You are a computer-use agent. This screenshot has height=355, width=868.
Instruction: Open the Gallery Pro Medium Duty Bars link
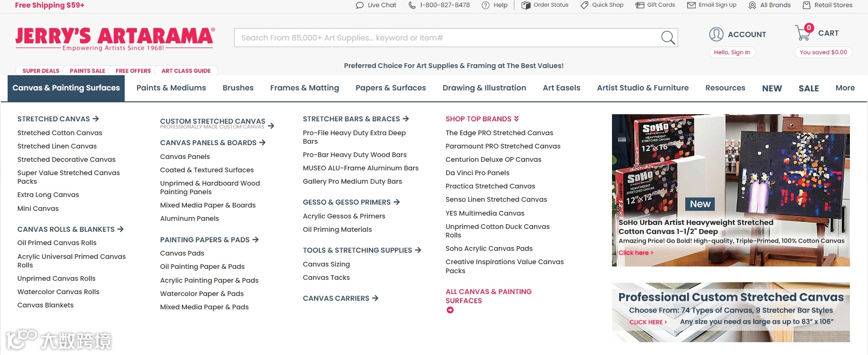coord(353,181)
